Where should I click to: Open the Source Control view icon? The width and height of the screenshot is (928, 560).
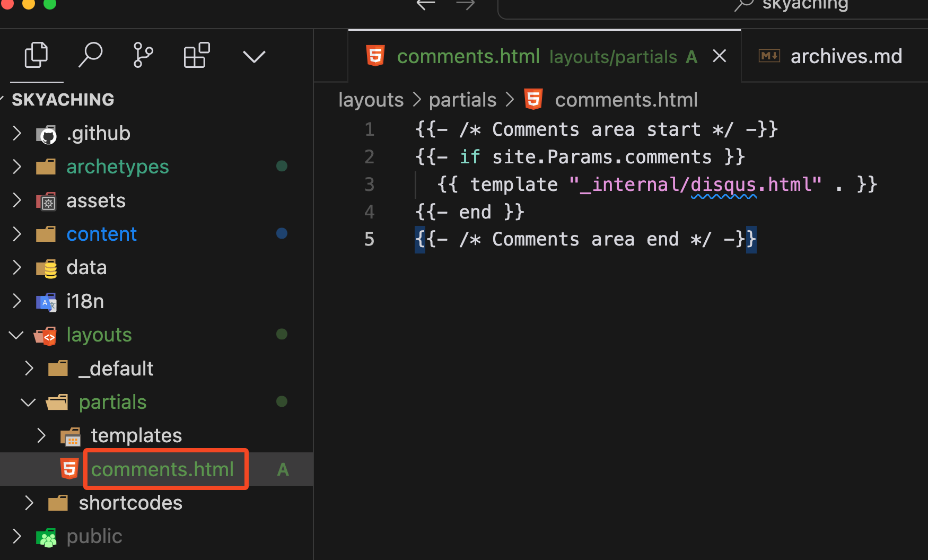pos(143,55)
